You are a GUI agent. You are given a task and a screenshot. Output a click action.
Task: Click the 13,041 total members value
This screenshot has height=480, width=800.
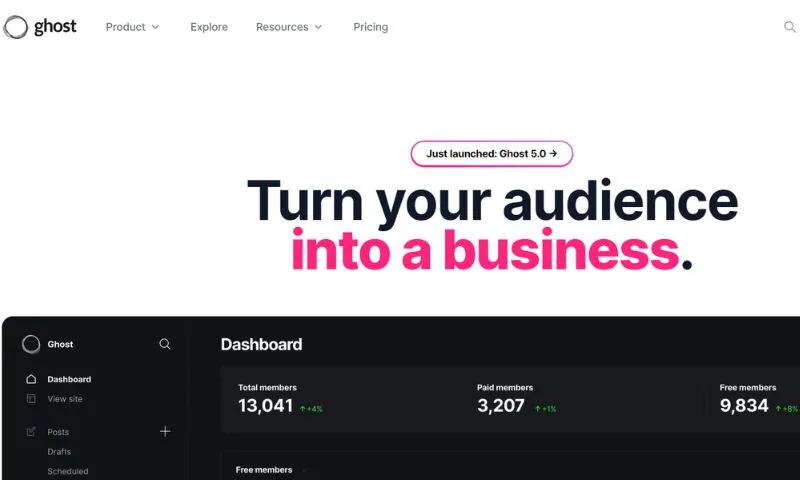point(265,406)
